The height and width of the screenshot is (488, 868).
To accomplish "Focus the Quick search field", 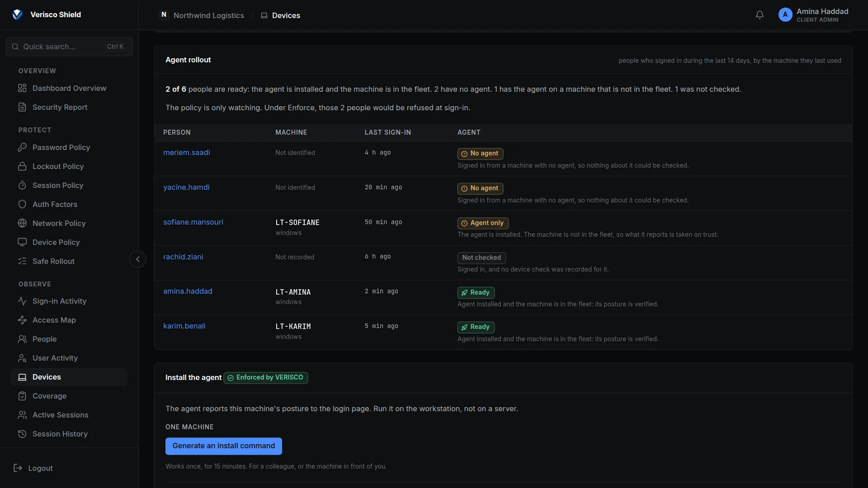I will (69, 47).
